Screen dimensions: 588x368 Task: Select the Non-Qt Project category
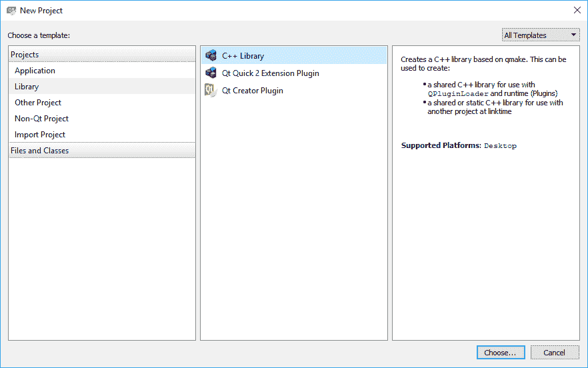(101, 119)
